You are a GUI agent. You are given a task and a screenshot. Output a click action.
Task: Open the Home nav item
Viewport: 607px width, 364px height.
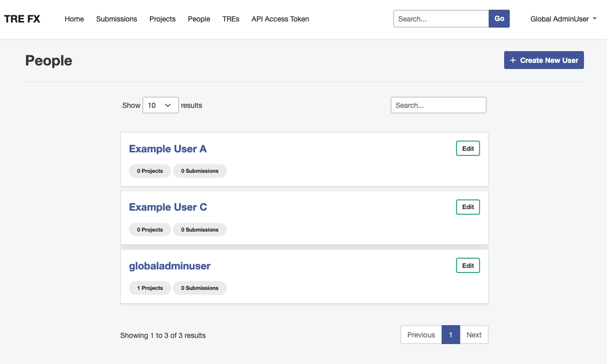coord(74,19)
